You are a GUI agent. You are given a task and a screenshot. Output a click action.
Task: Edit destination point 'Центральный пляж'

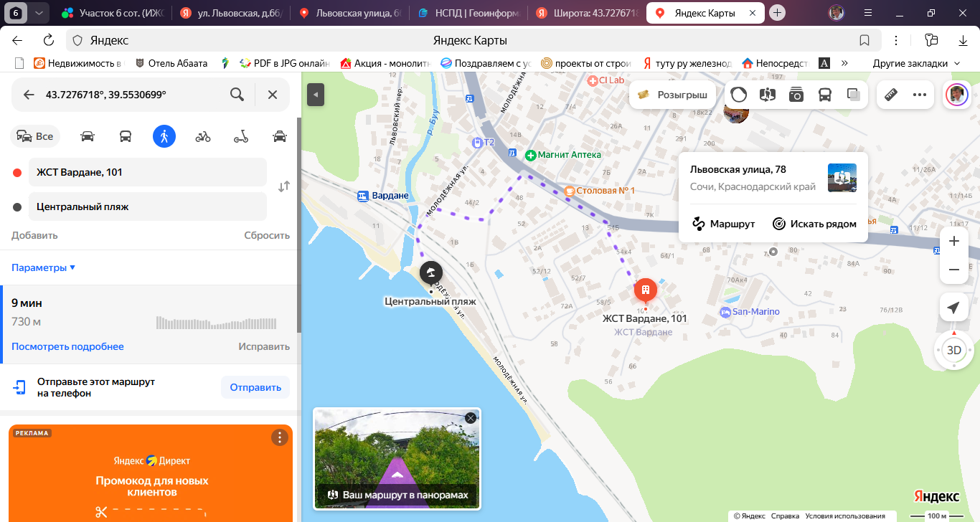[x=148, y=207]
